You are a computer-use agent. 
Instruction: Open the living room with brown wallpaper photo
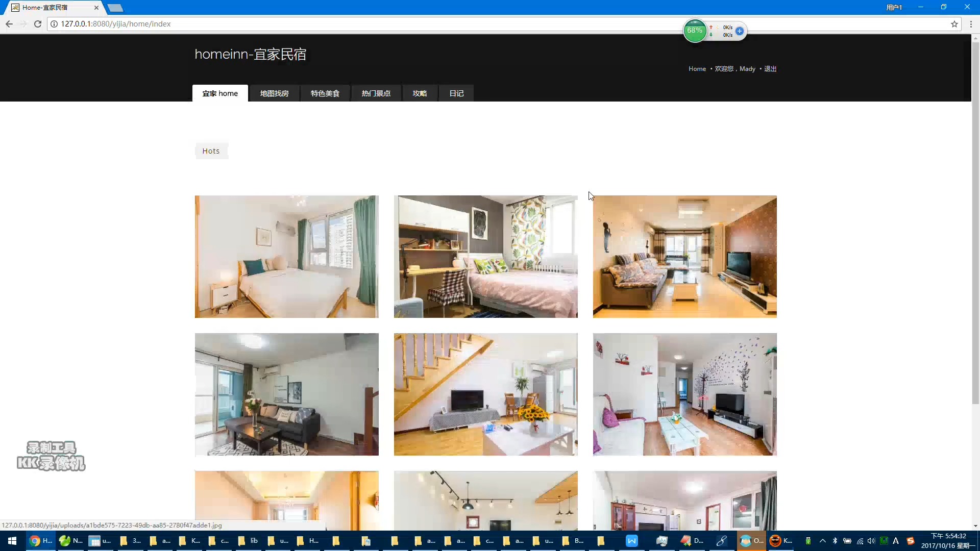pos(685,257)
